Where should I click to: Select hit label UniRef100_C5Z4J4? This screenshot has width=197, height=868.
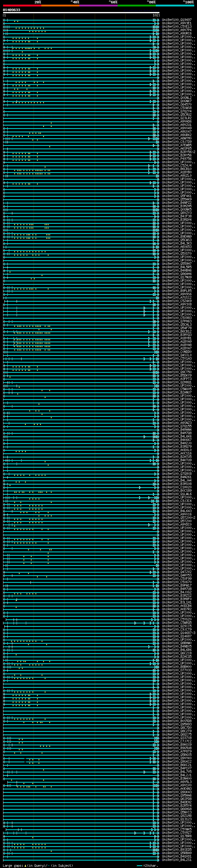click(x=177, y=165)
